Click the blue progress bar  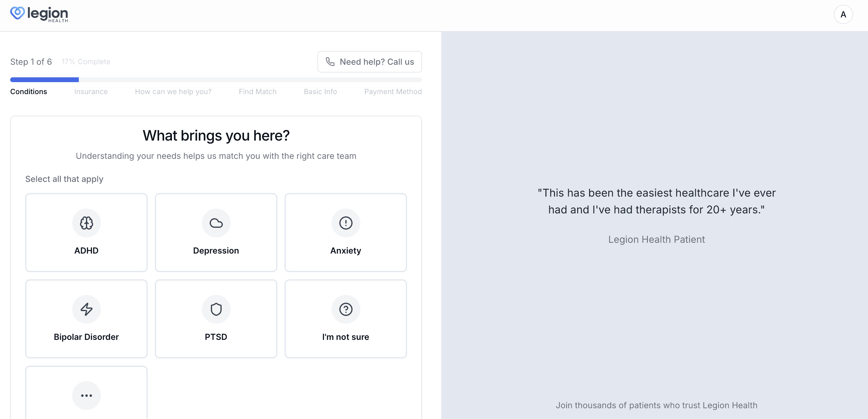click(x=44, y=80)
